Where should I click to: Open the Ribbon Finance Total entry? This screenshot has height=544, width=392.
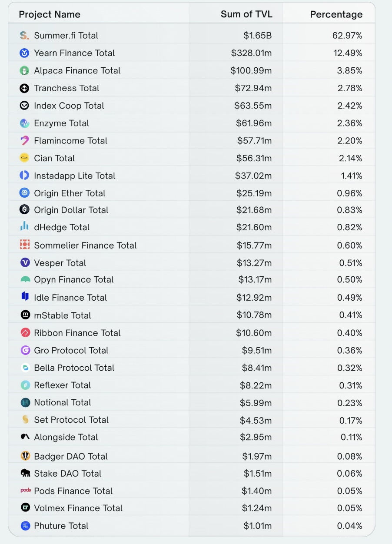(x=77, y=333)
